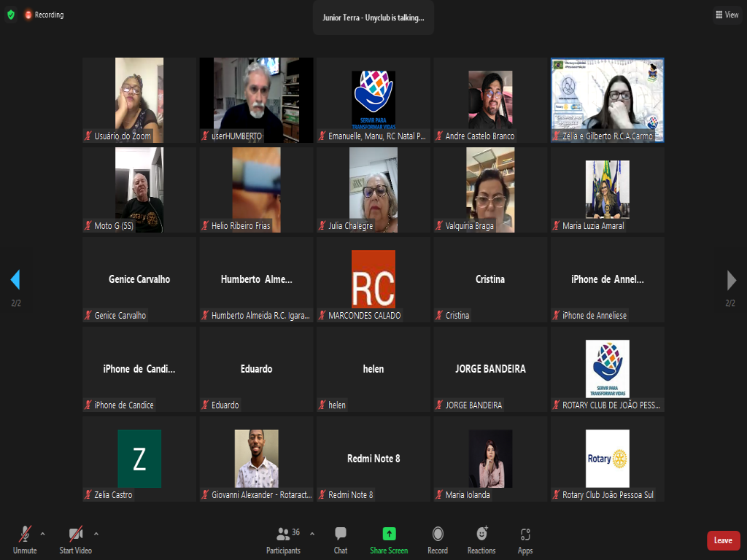Select Andre Castelo Branco's video tile
The width and height of the screenshot is (747, 560).
490,100
